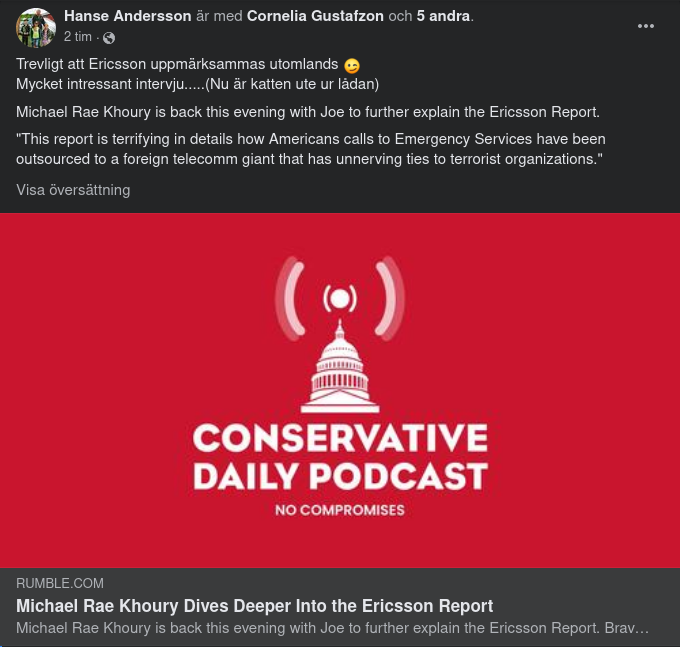Open Hanse Andersson's profile name link
Screen dimensions: 680x647
(128, 16)
